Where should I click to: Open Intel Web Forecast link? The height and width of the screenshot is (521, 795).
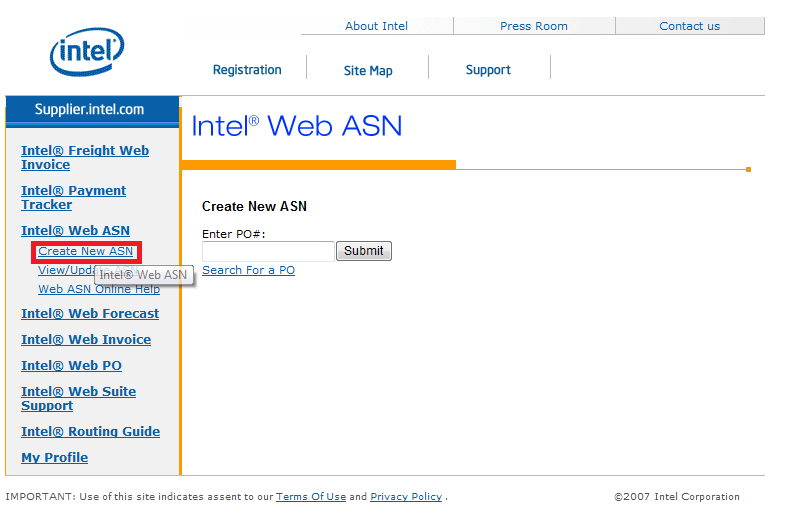[90, 314]
